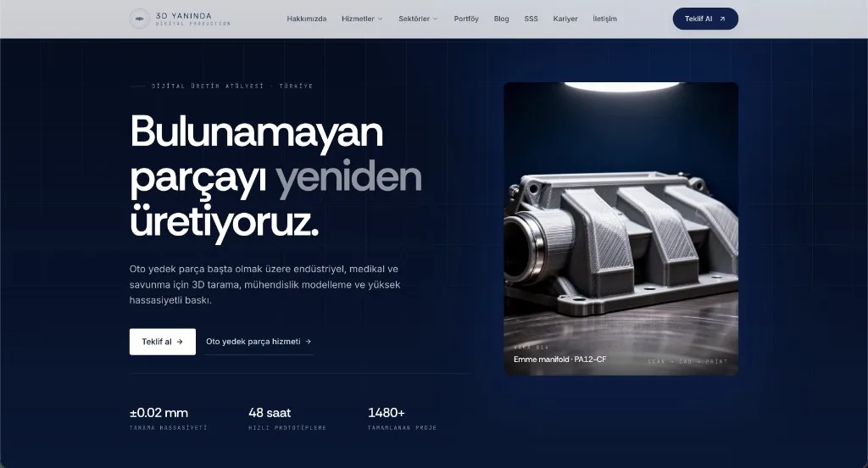Screen dimensions: 868x468
Task: Visit the Kariyer page
Action: coord(565,19)
